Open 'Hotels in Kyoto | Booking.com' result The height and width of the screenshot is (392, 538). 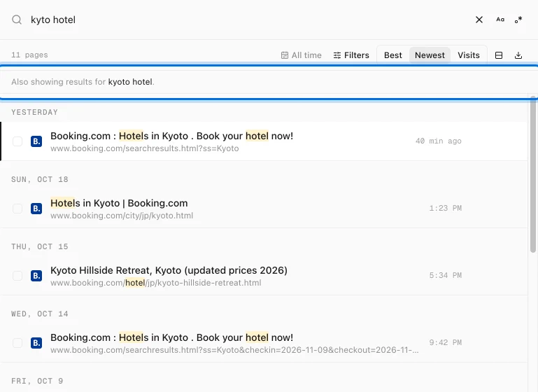(x=119, y=203)
